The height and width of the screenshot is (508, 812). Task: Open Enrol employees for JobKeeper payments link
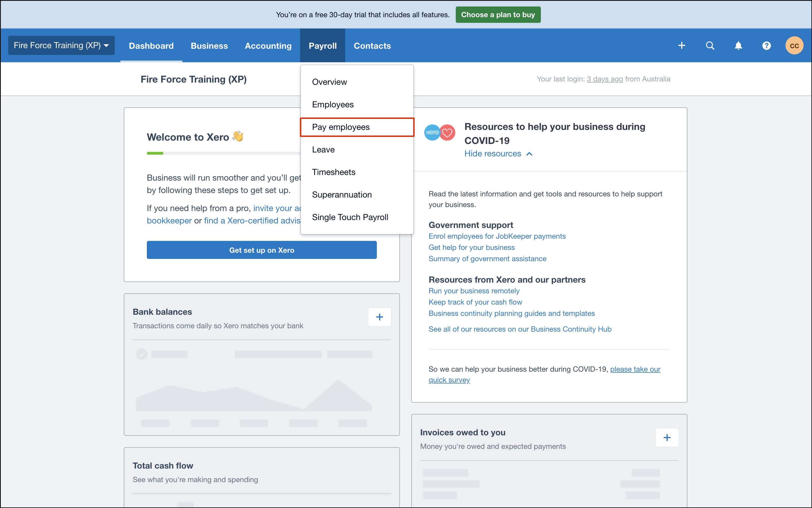(x=497, y=236)
